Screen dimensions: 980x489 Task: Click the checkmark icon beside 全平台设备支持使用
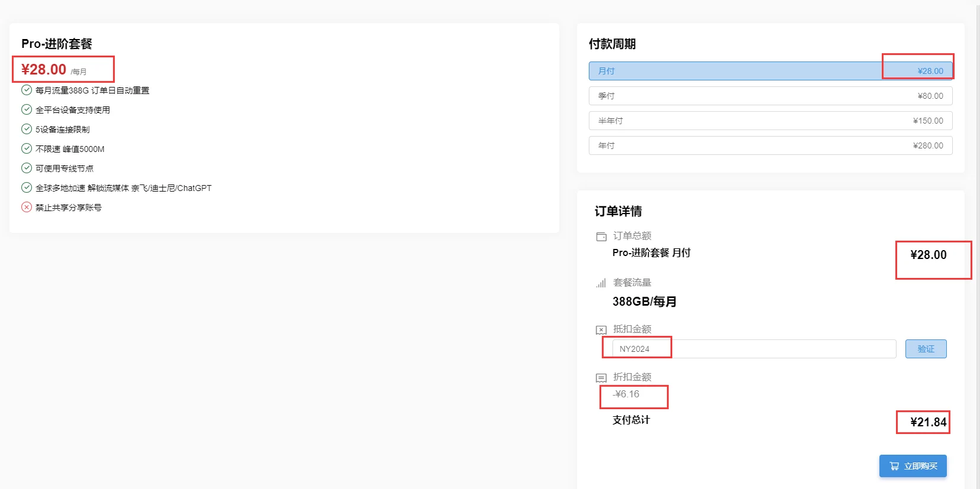pyautogui.click(x=27, y=109)
